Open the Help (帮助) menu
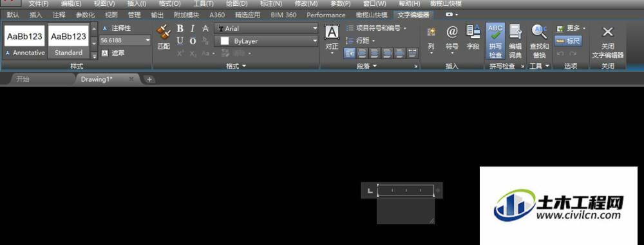Screen dimensions: 644x245 coord(409,4)
